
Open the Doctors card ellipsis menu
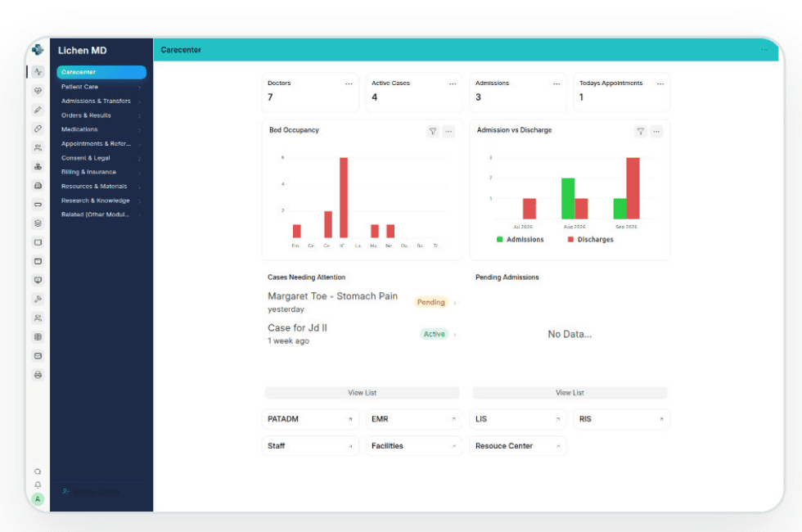click(x=349, y=83)
